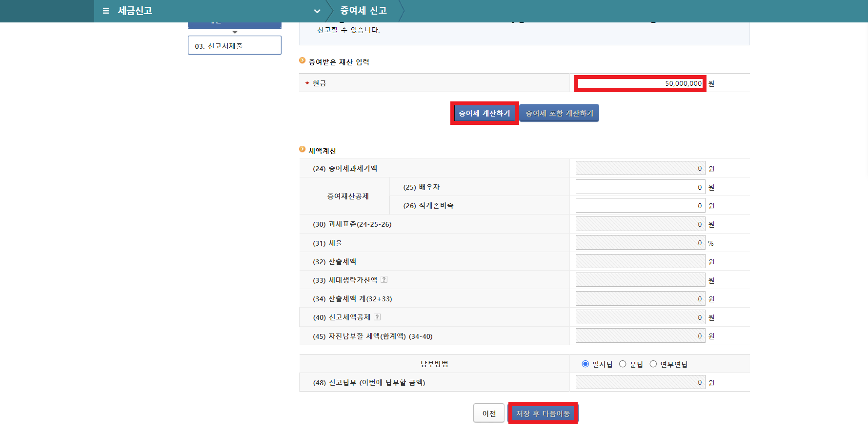The height and width of the screenshot is (432, 868).
Task: Click the 납부방법 label
Action: click(434, 364)
